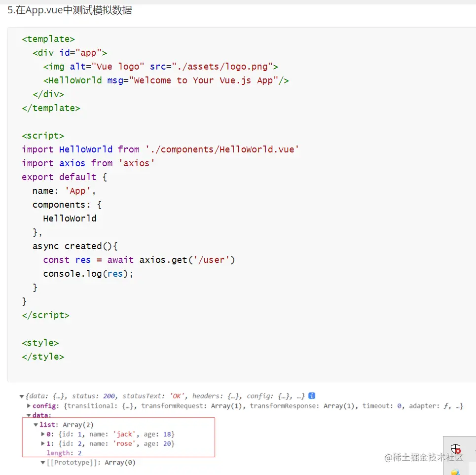Viewport: 476px width, 475px height.
Task: Click the "length: 2" console row
Action: (64, 453)
